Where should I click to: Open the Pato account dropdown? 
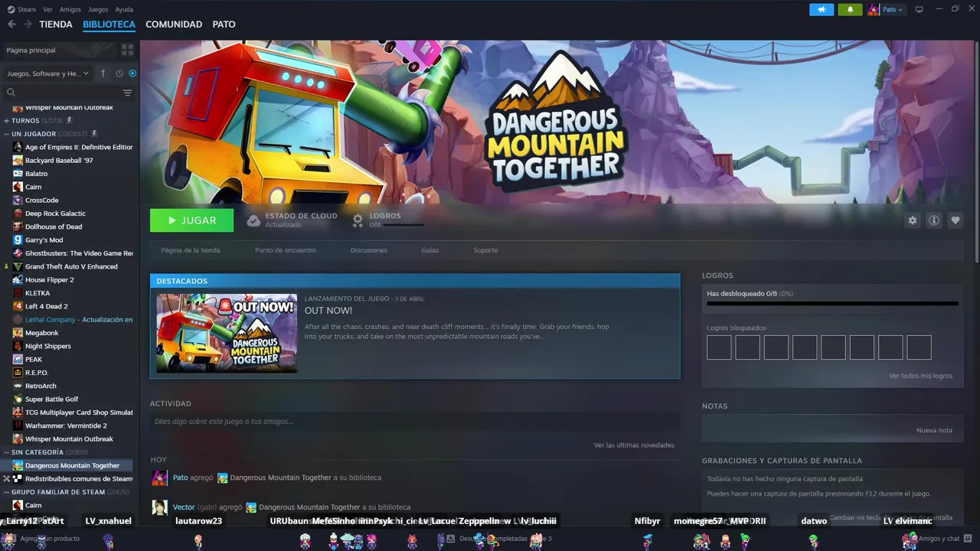pyautogui.click(x=892, y=9)
